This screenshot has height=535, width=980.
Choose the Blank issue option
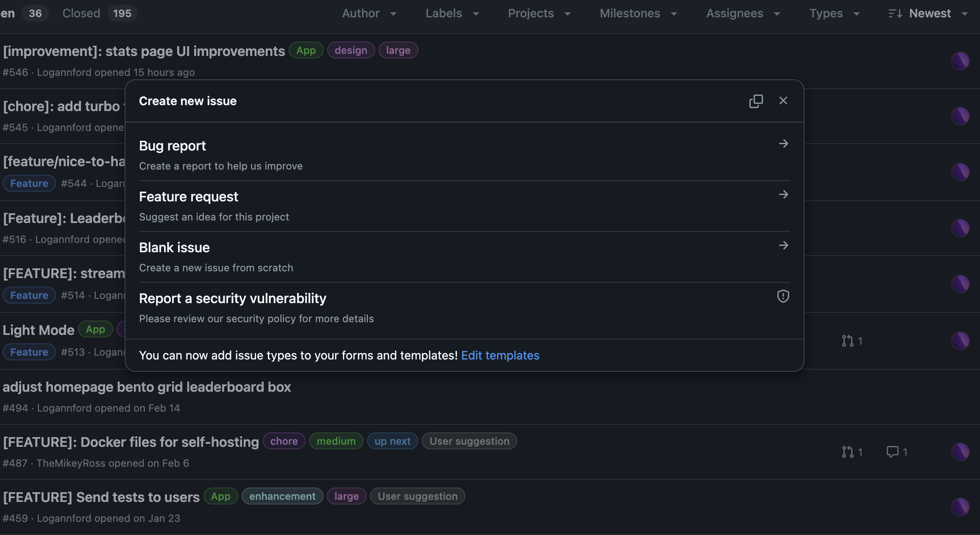(174, 248)
